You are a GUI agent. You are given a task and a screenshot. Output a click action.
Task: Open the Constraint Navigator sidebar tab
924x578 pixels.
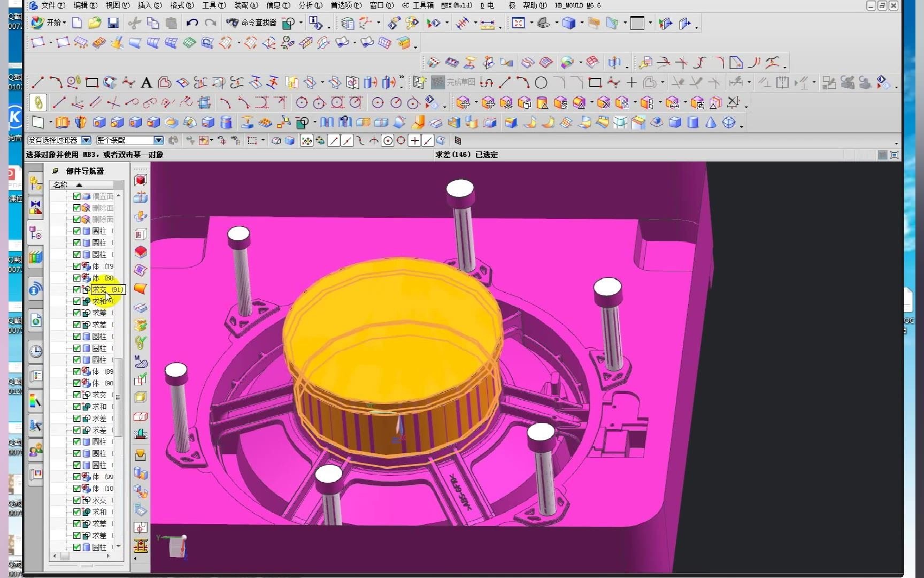[x=35, y=208]
